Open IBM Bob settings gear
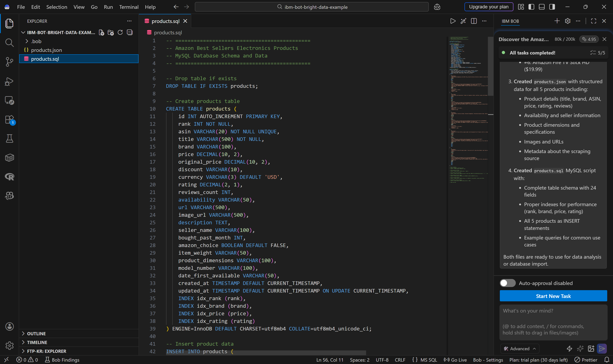 (567, 21)
